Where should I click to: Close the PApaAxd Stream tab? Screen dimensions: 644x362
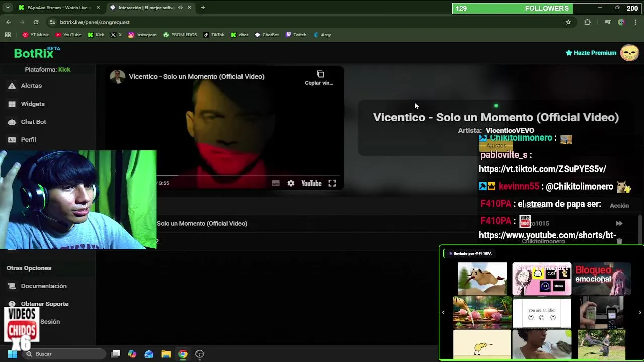[98, 8]
